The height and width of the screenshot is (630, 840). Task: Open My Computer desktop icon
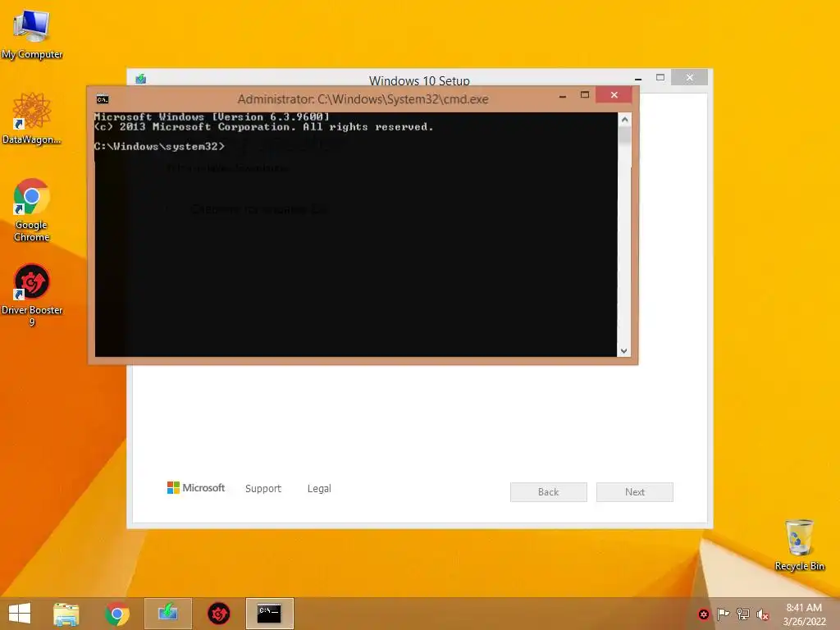32,34
